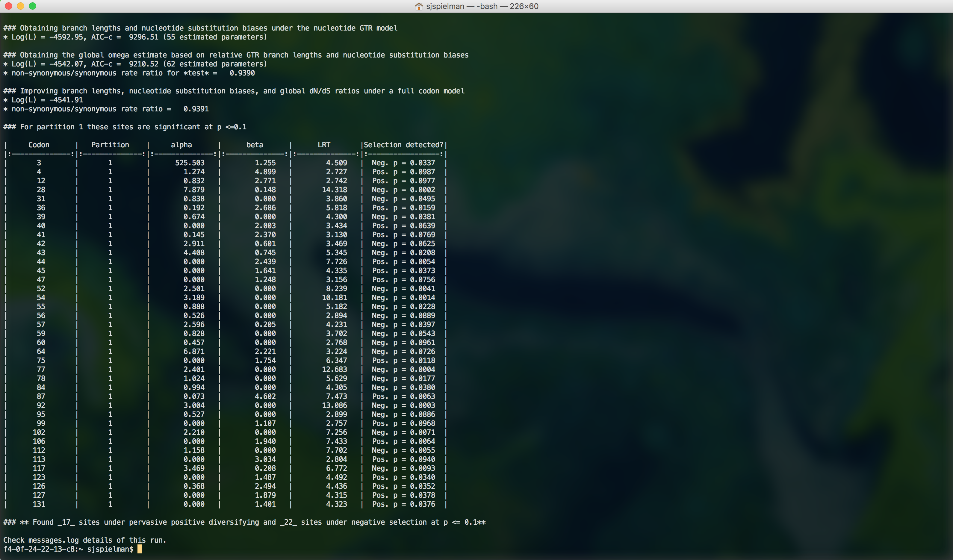Click the green zoom window button
Viewport: 953px width, 560px height.
point(33,6)
